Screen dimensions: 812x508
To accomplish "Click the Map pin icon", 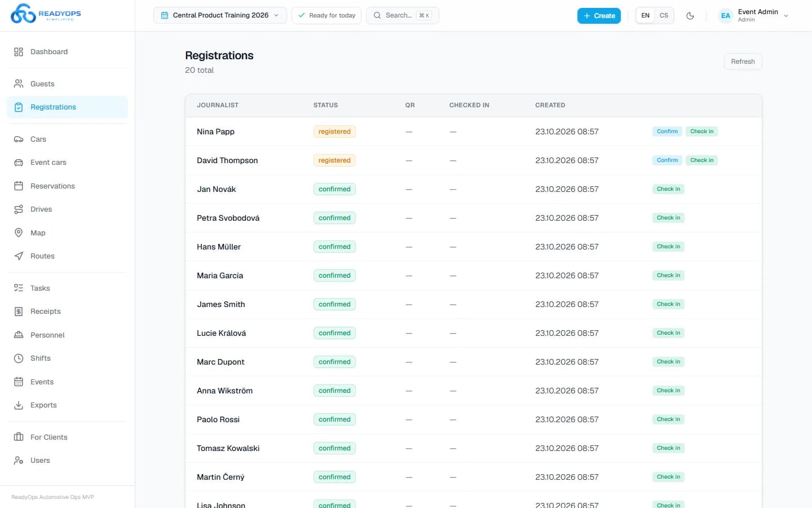I will [x=19, y=233].
